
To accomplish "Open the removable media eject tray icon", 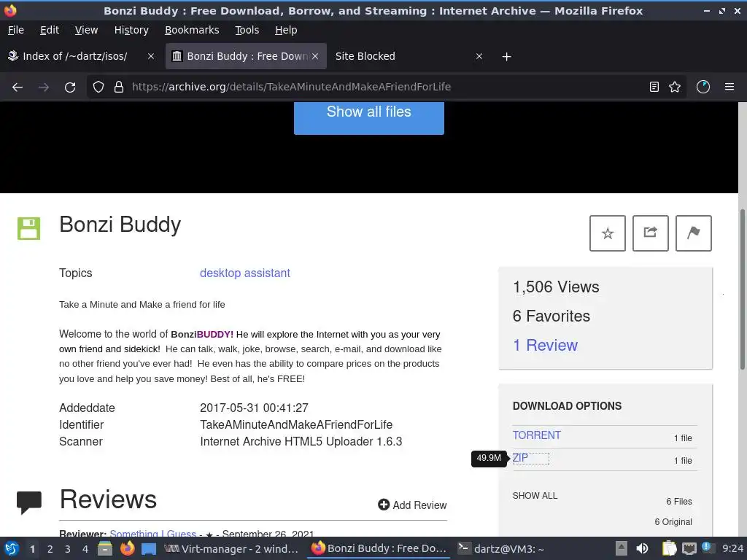I will 622,548.
